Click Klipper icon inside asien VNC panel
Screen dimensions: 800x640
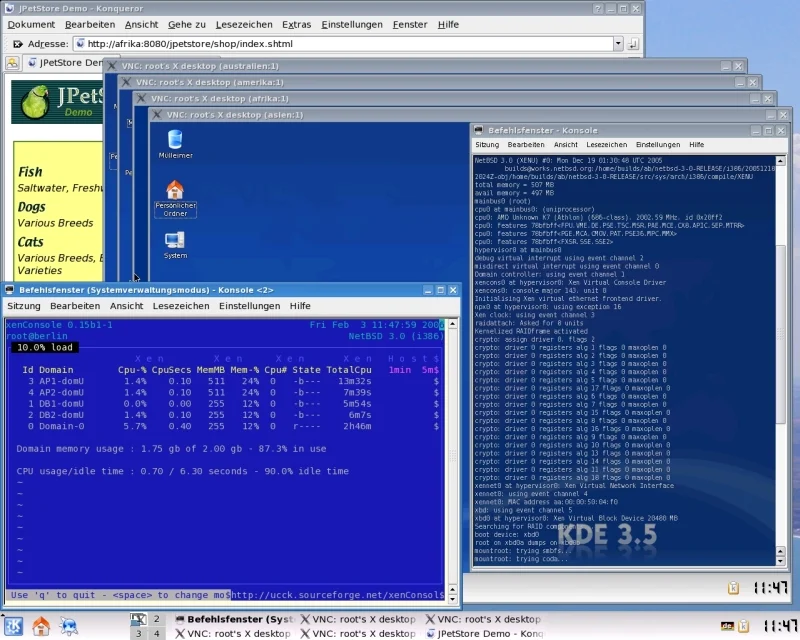(733, 588)
